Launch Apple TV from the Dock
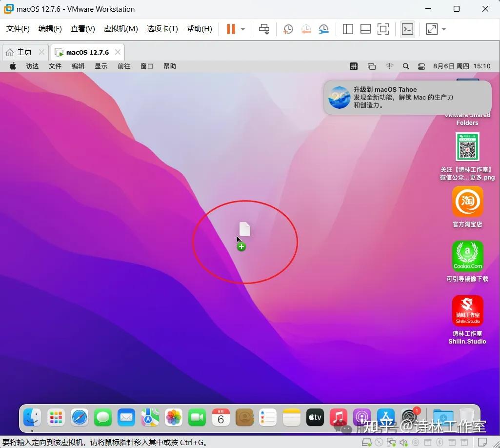 [x=315, y=417]
